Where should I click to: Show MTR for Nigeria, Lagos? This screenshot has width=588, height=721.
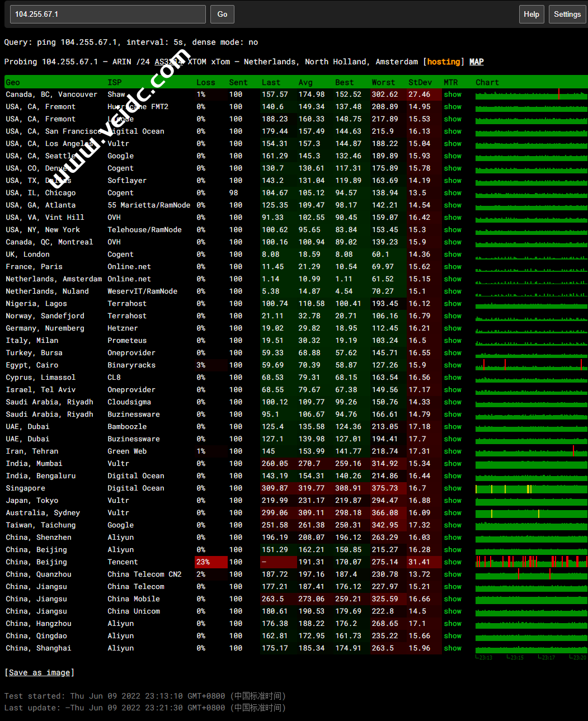pyautogui.click(x=453, y=304)
